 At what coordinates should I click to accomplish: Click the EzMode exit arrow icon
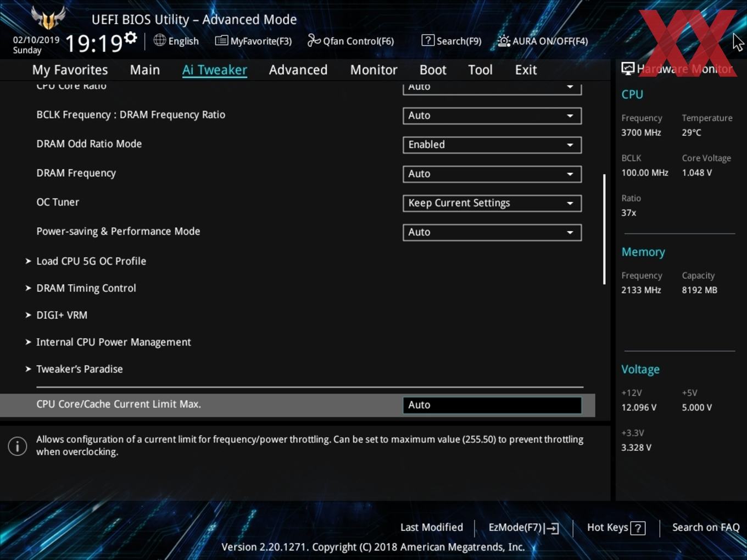[553, 528]
